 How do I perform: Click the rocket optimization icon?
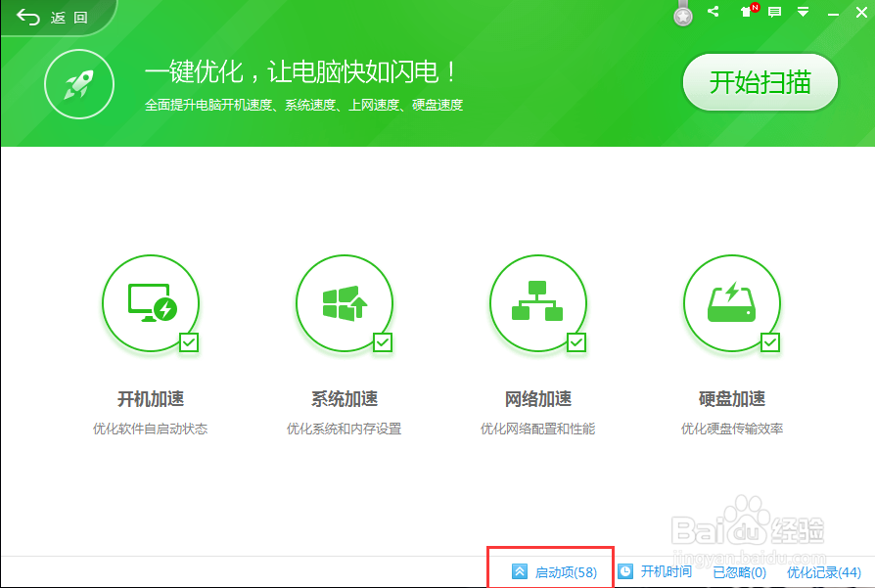79,84
